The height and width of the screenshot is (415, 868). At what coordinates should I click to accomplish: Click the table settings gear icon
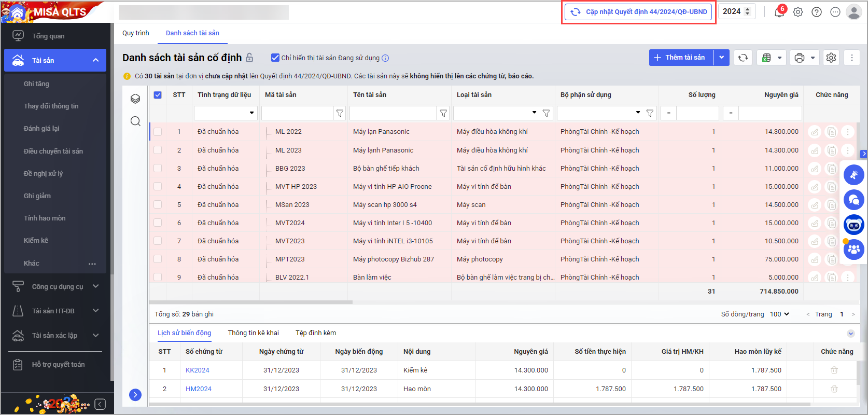pos(831,58)
